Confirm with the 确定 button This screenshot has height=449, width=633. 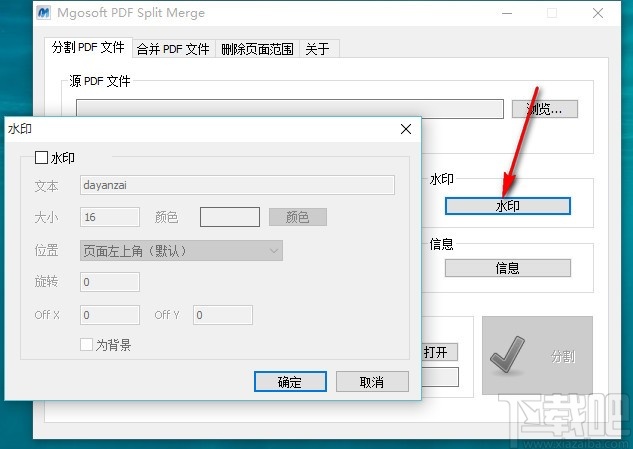[290, 382]
